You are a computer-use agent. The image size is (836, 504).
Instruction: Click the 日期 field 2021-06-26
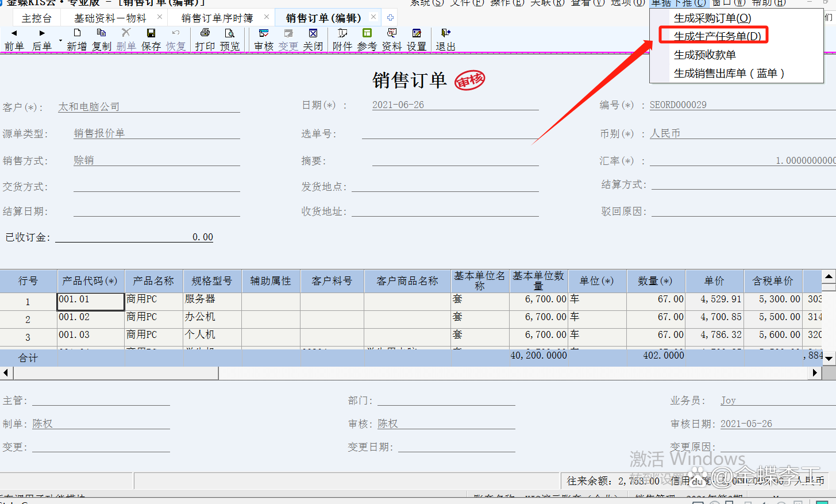click(x=455, y=105)
